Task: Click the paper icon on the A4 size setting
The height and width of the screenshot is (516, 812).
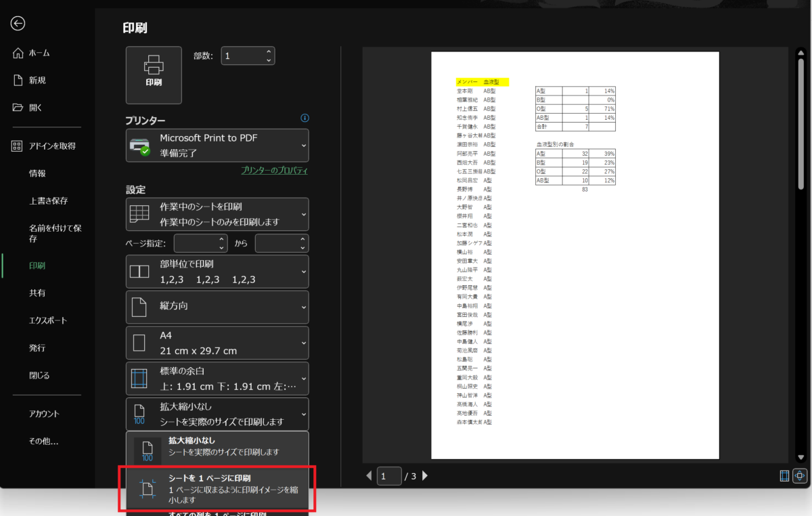Action: (140, 342)
